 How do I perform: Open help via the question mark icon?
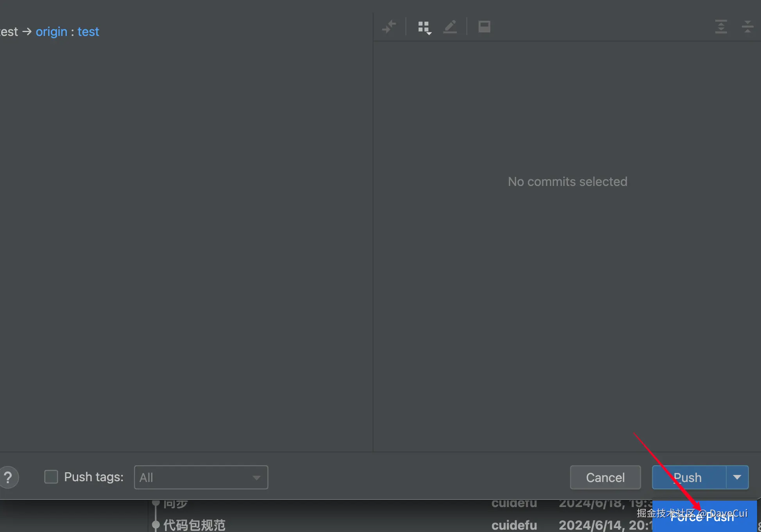click(x=8, y=477)
